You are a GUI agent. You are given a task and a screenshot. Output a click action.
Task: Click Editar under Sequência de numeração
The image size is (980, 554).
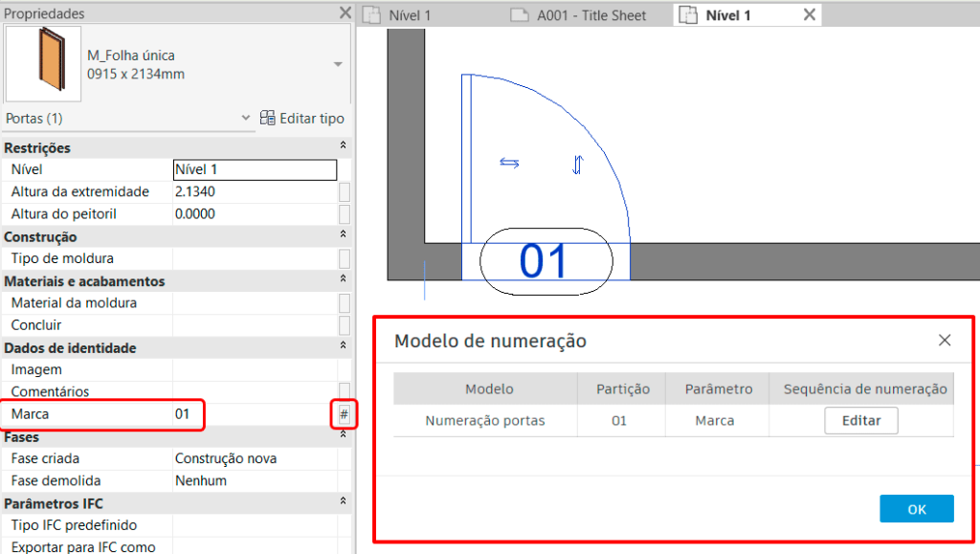[859, 420]
